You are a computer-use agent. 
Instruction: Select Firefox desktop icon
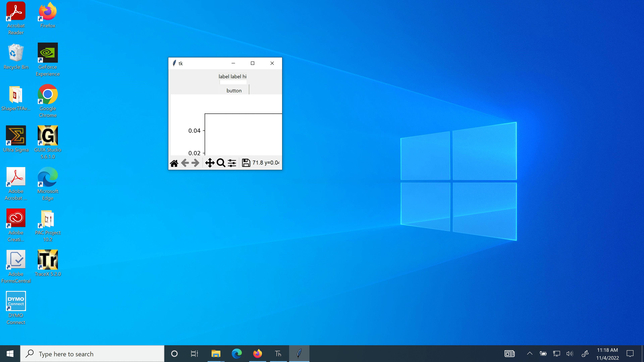(47, 15)
